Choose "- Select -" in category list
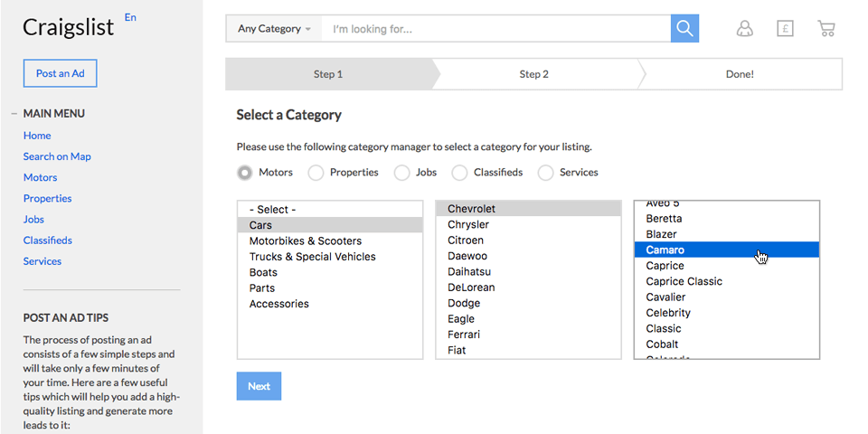This screenshot has width=868, height=434. click(330, 209)
